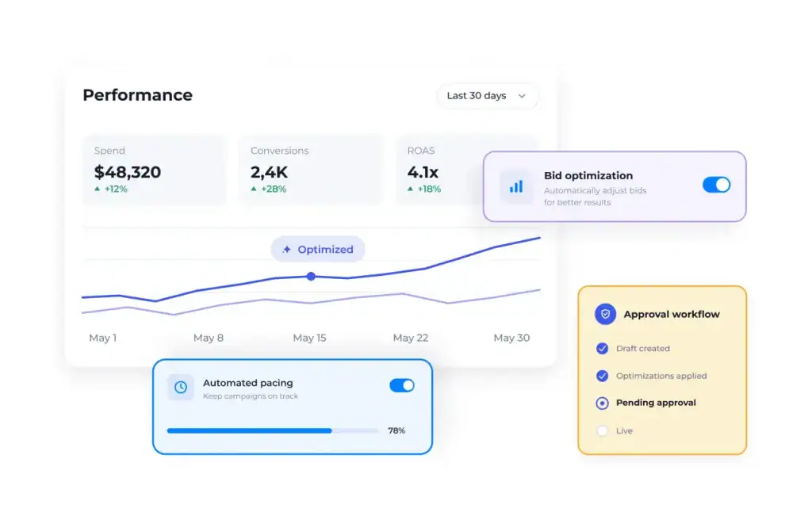This screenshot has height=520, width=812.
Task: Select the Pending approval radio marker
Action: coord(602,403)
